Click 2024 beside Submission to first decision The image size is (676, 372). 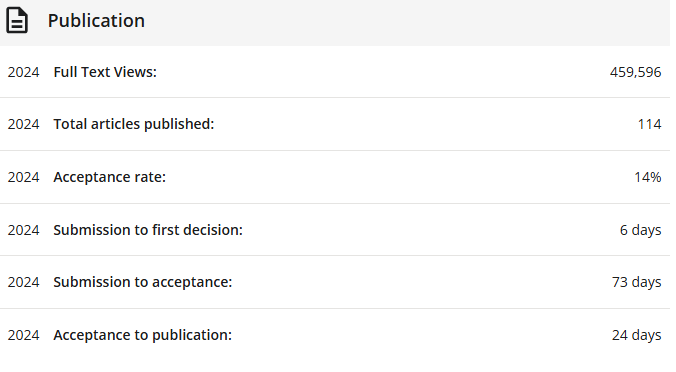tap(23, 230)
